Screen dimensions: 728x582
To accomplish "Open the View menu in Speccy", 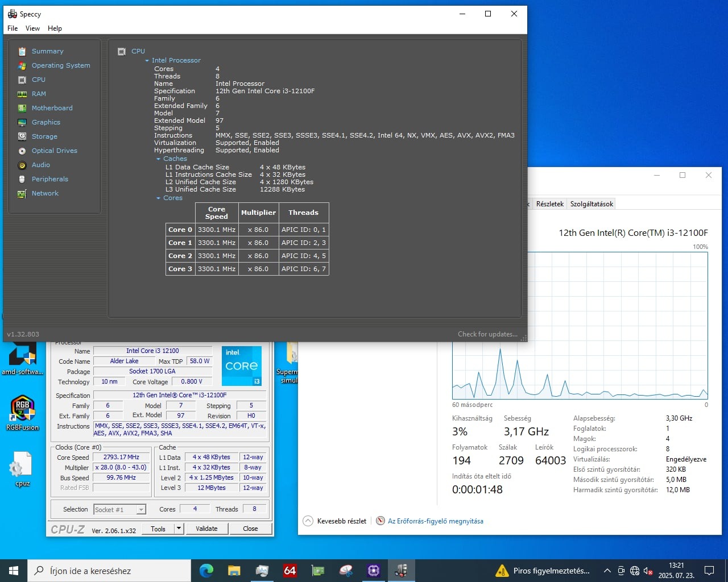I will pyautogui.click(x=32, y=28).
